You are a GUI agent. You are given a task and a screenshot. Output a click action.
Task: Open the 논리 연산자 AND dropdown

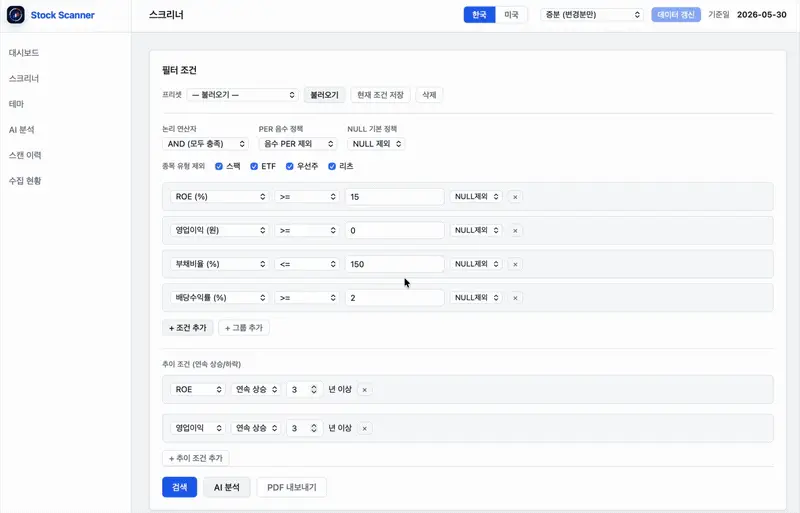206,144
